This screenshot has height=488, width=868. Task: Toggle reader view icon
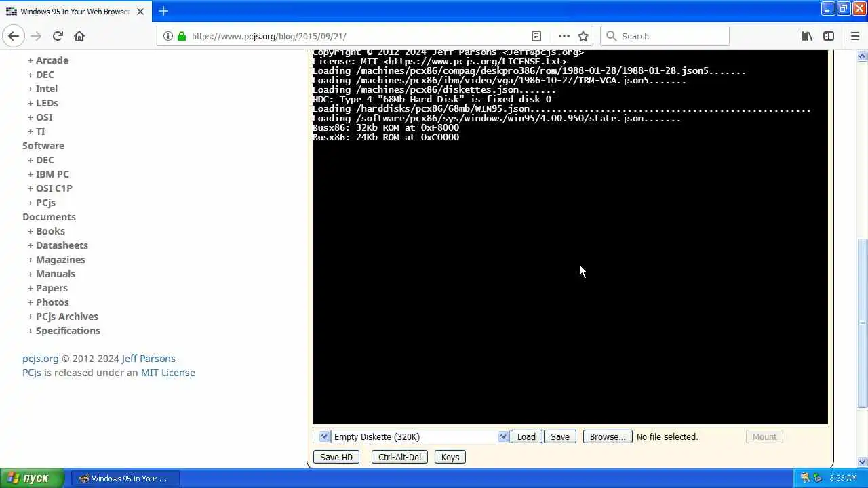(x=536, y=36)
